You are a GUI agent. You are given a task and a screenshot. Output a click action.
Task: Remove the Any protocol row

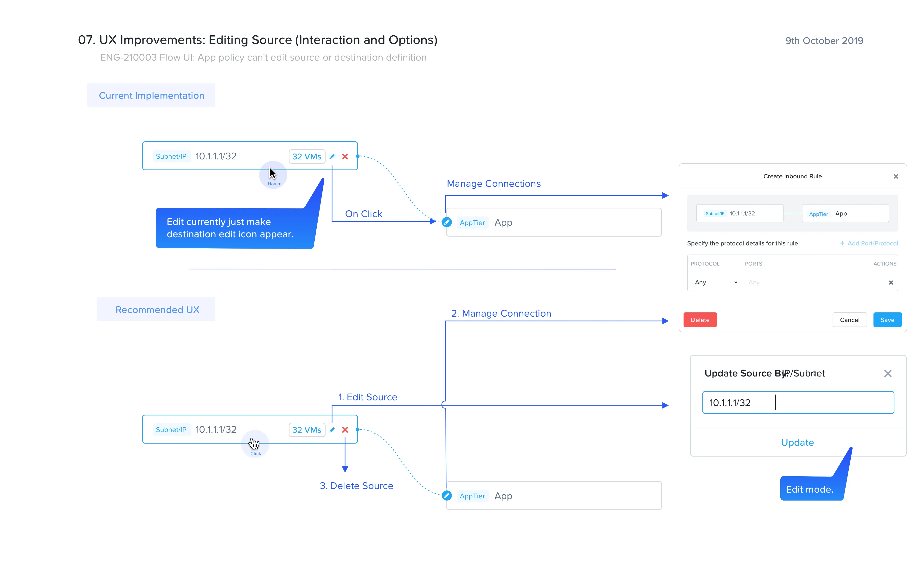891,282
